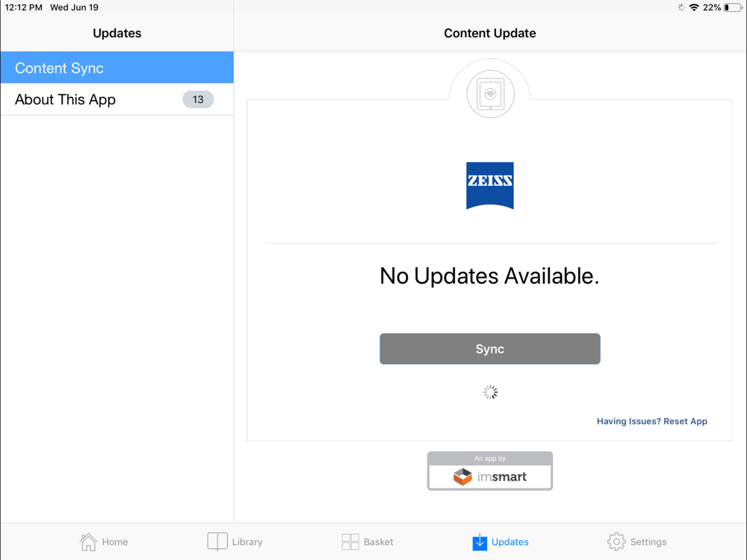Tap the Updates sidebar header
The image size is (747, 560).
click(x=117, y=34)
